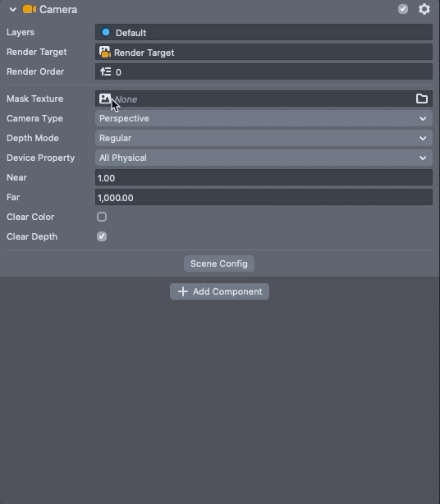The height and width of the screenshot is (504, 440).
Task: Collapse the Camera component section
Action: (13, 9)
